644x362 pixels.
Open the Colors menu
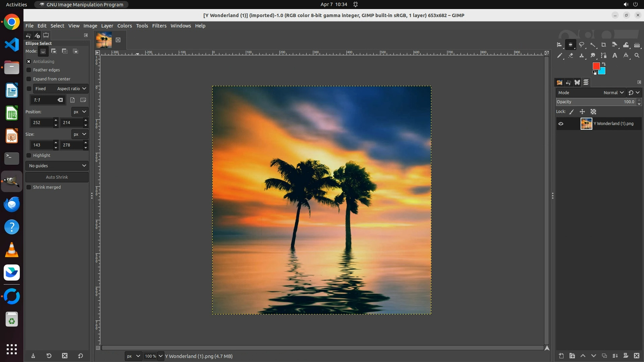click(124, 26)
